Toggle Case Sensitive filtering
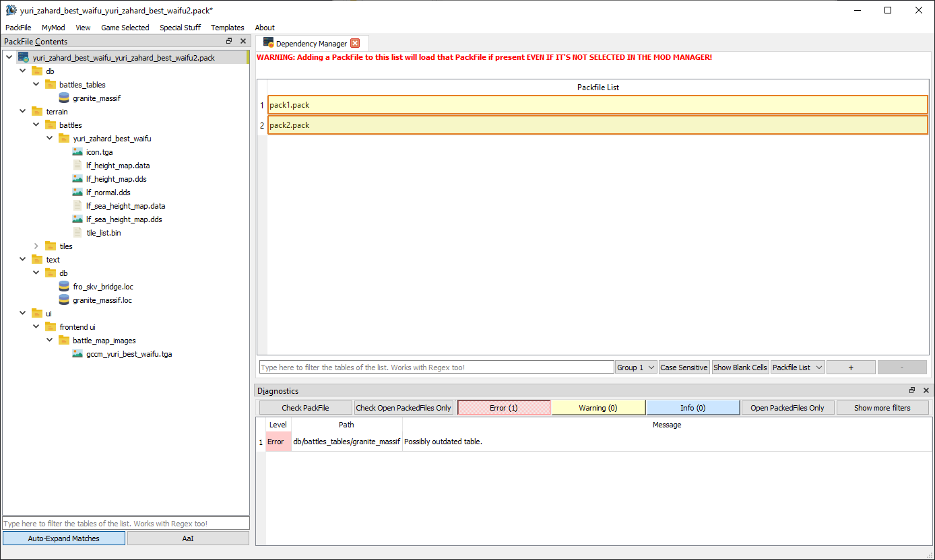The image size is (935, 560). click(x=684, y=367)
